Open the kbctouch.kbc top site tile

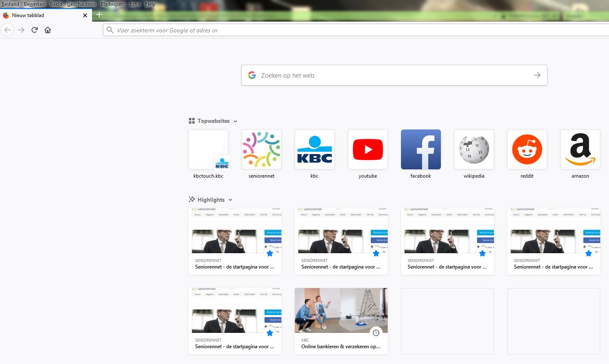pyautogui.click(x=208, y=149)
